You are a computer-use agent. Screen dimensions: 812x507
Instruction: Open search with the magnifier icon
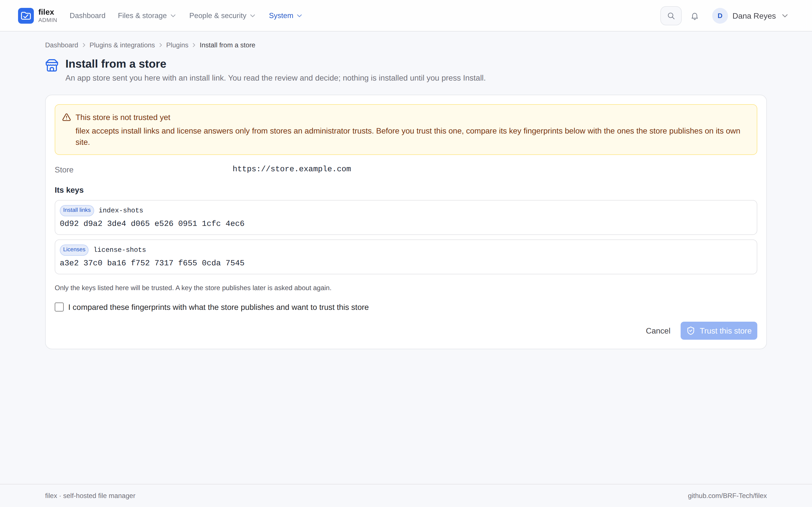coord(671,16)
